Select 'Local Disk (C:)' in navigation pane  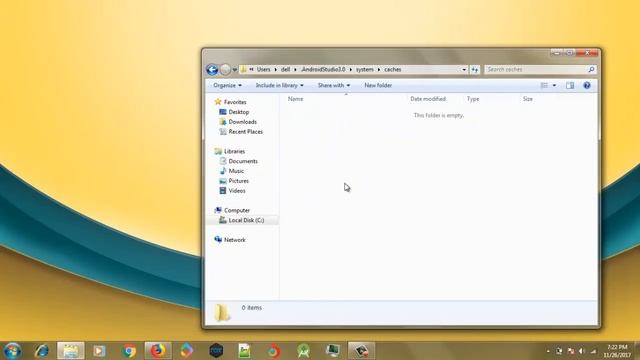tap(246, 220)
